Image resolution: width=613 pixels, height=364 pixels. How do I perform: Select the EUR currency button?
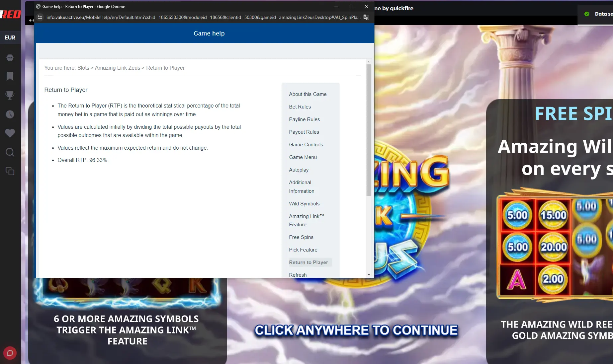point(10,37)
